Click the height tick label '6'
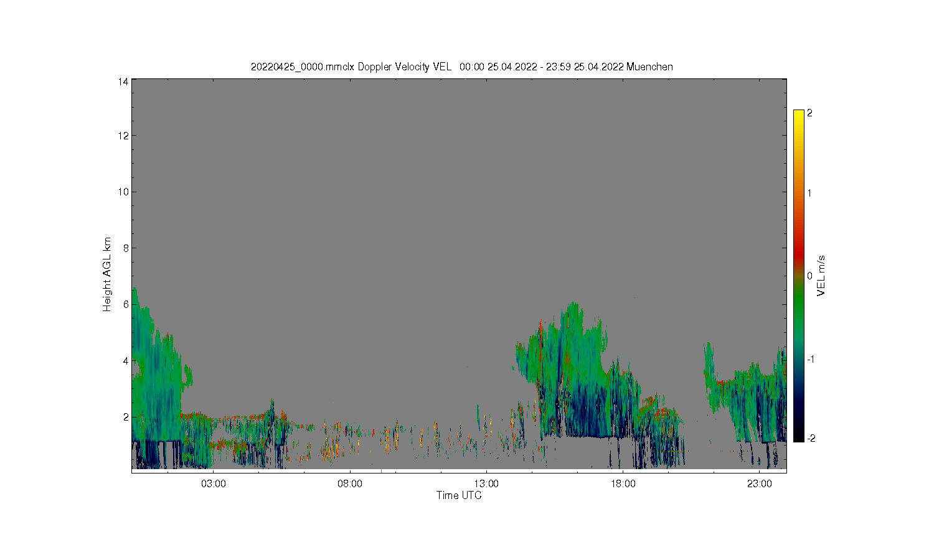934x560 pixels. [x=126, y=304]
